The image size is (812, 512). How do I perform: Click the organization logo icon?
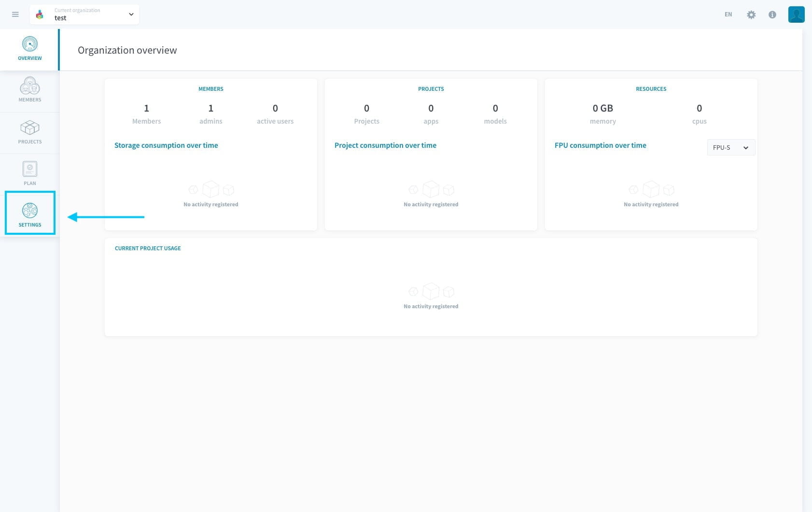click(x=40, y=14)
